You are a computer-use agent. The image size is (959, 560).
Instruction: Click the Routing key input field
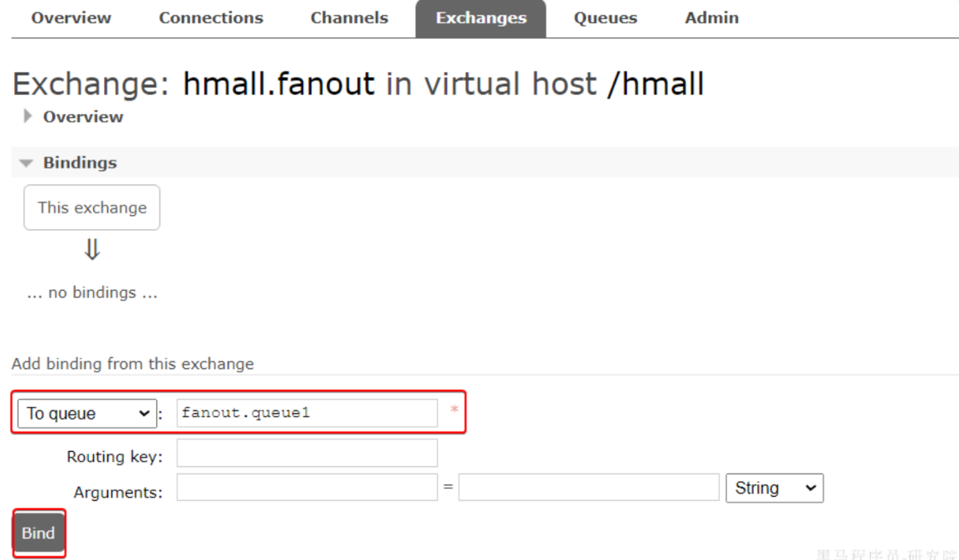tap(307, 453)
